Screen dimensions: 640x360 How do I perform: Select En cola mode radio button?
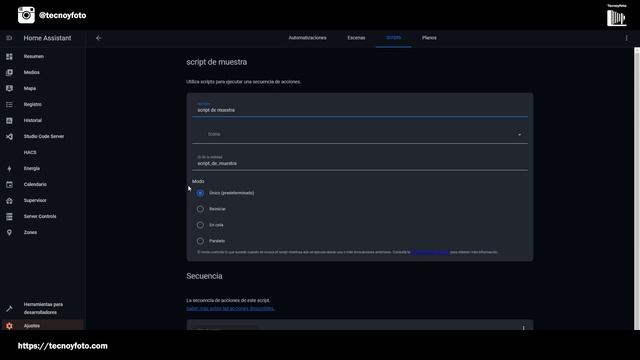[x=200, y=225]
